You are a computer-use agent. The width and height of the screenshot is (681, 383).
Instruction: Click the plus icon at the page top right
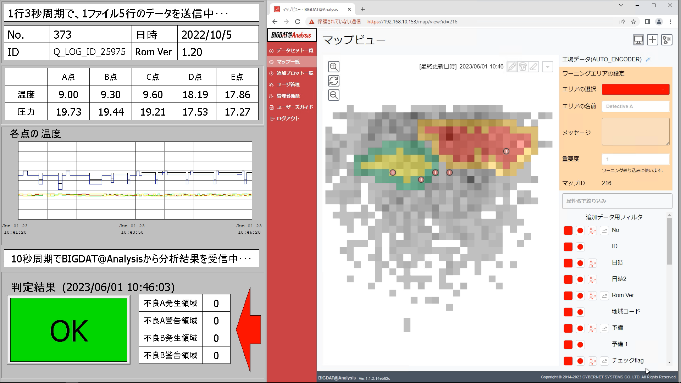click(652, 40)
